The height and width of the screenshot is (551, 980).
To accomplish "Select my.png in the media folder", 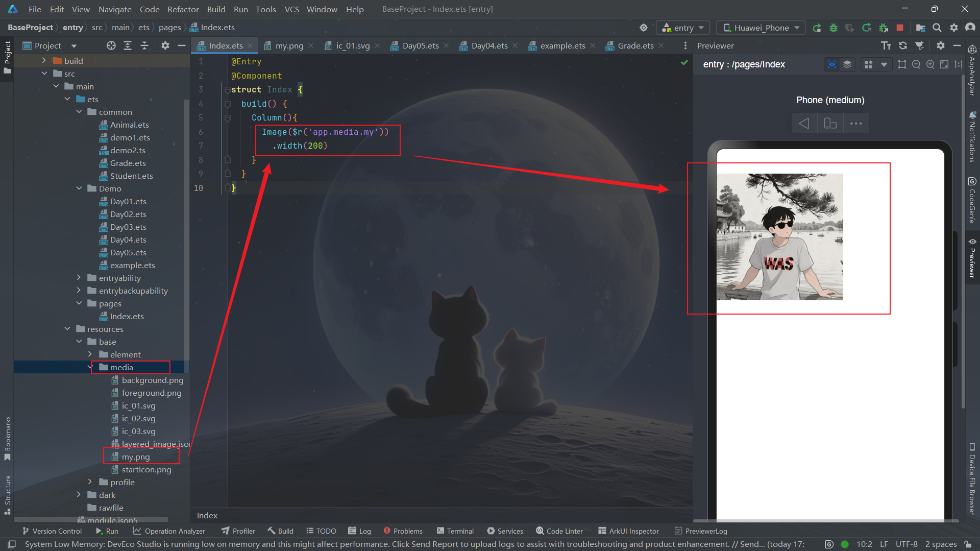I will (x=136, y=457).
